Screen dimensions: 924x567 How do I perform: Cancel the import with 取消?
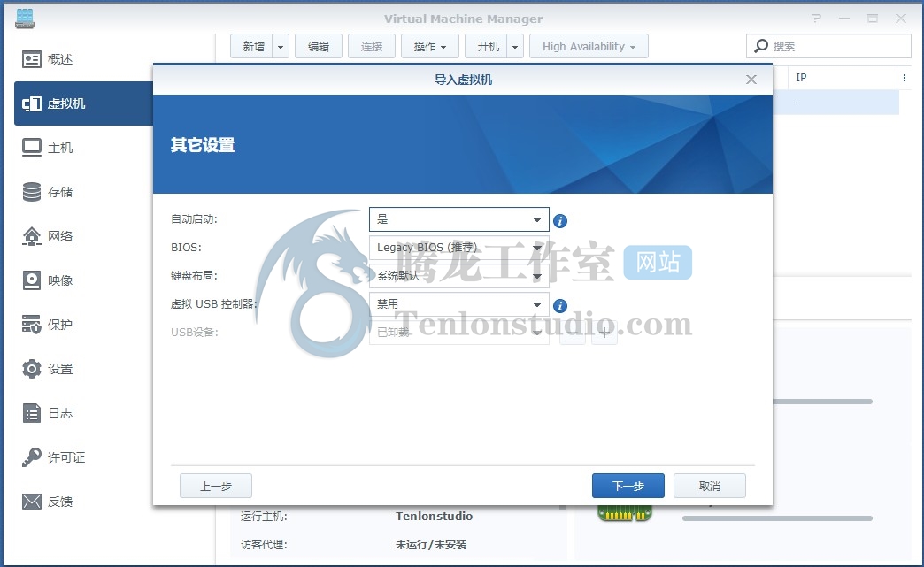click(710, 486)
